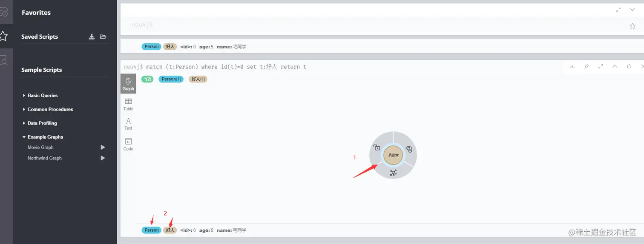644x244 pixels.
Task: Favorite the query with the star icon
Action: (x=632, y=26)
